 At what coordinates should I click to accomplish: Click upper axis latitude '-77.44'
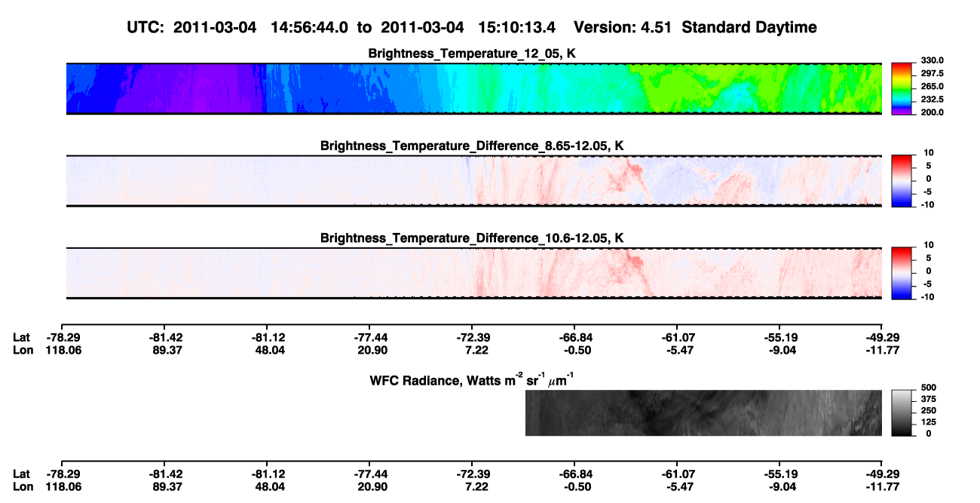(x=369, y=337)
